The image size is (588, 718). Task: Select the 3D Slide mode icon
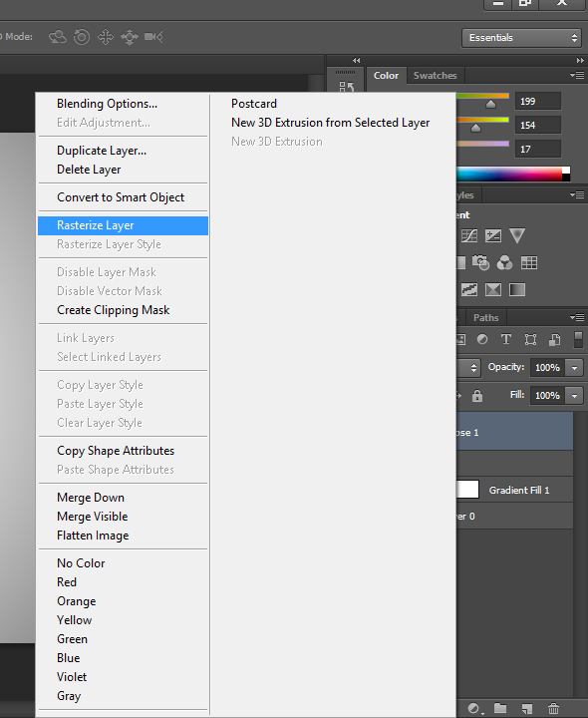130,37
